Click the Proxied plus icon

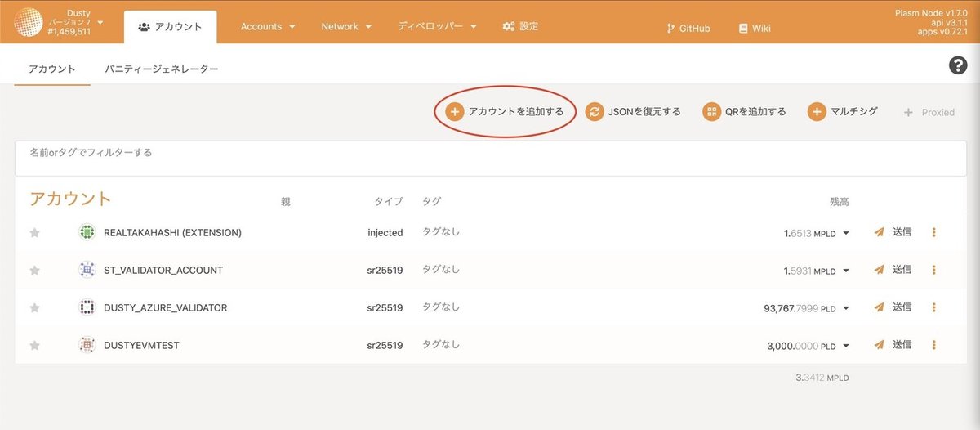[908, 112]
